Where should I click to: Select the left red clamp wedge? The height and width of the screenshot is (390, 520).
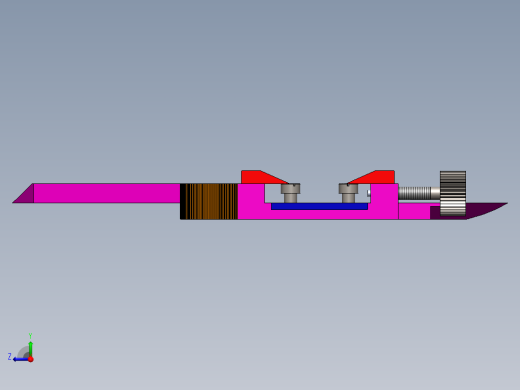point(263,177)
